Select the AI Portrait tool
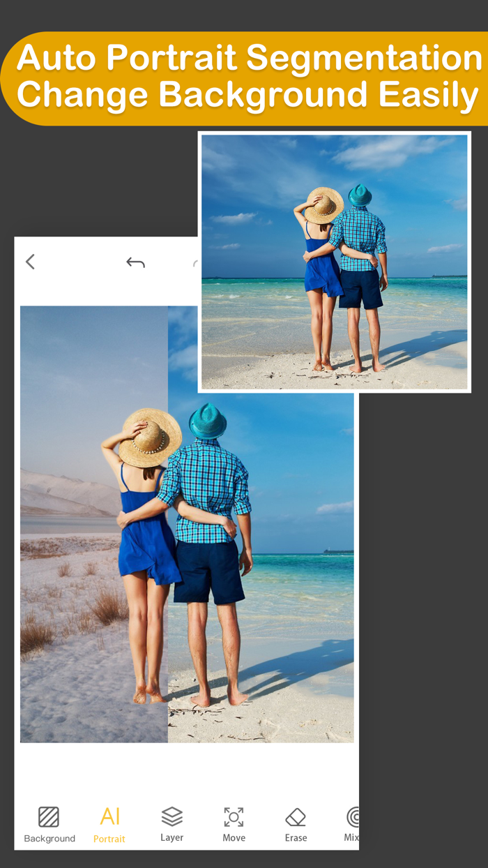The image size is (488, 868). pos(109,825)
